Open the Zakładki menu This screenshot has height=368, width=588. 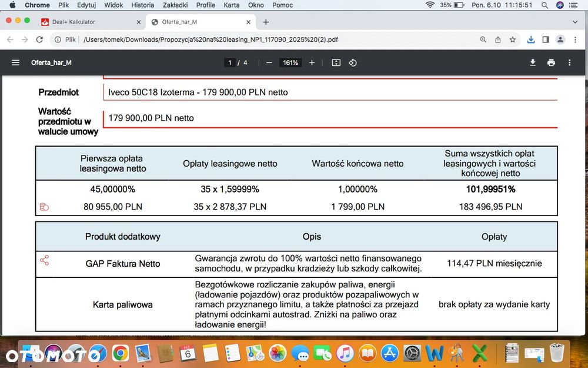[175, 5]
